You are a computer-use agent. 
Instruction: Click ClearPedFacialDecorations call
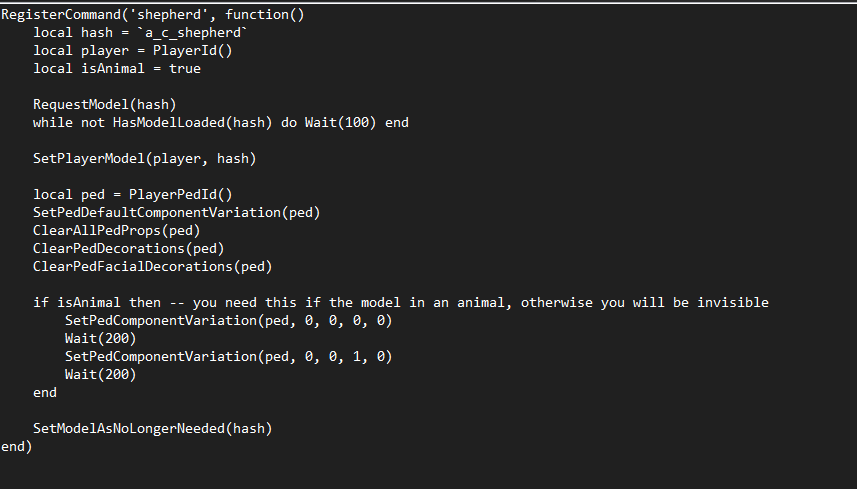pos(152,267)
